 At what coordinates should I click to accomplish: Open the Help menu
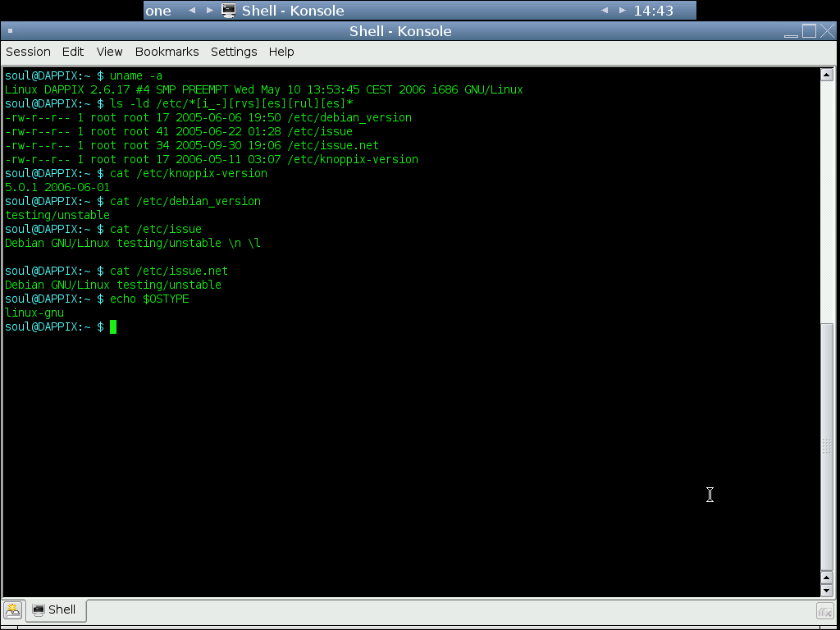pos(281,52)
